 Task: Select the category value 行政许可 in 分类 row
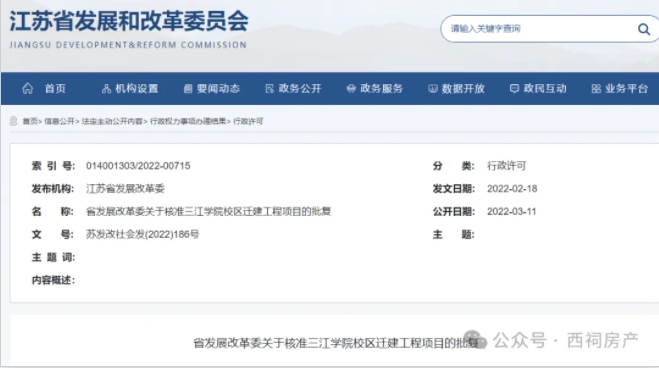pos(506,166)
